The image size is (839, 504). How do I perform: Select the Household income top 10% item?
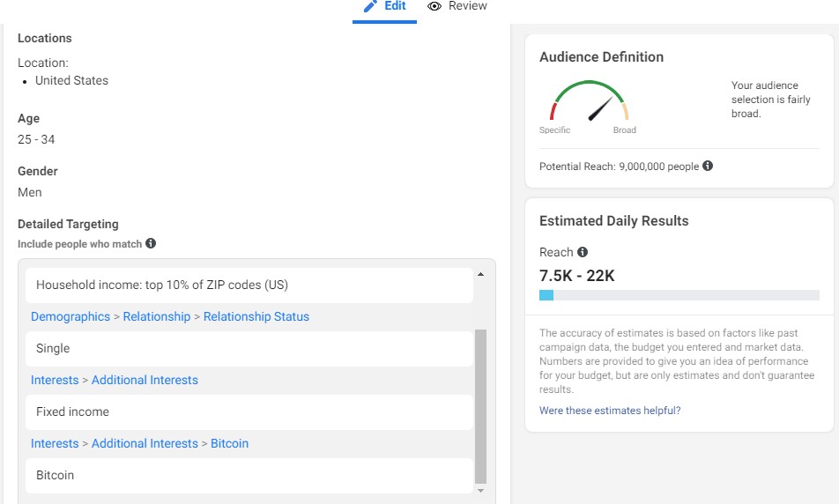pos(249,285)
